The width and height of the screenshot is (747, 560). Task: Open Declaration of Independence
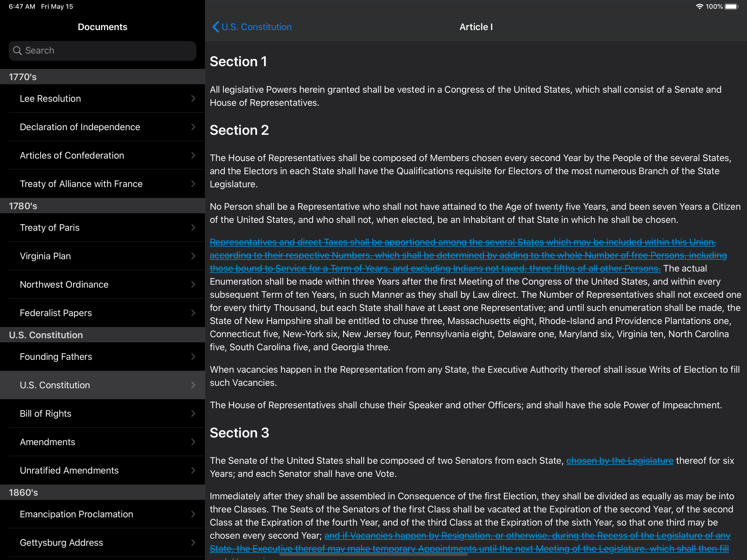click(102, 127)
